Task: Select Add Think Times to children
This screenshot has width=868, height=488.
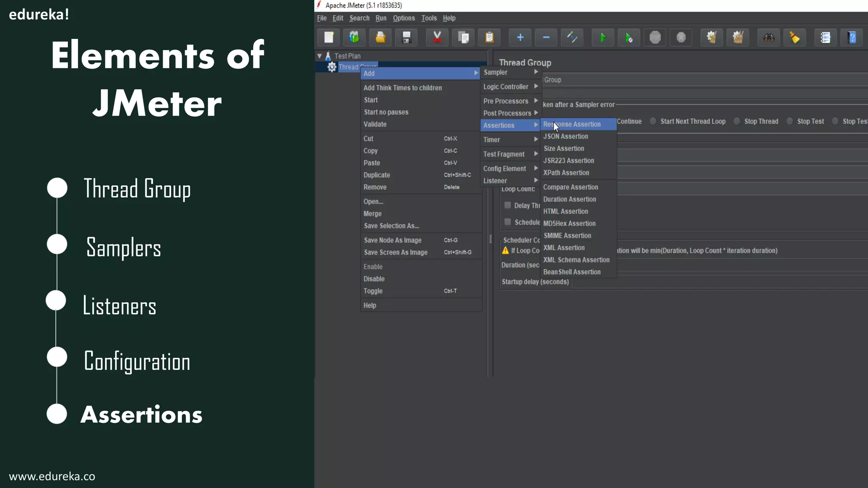Action: (421, 88)
